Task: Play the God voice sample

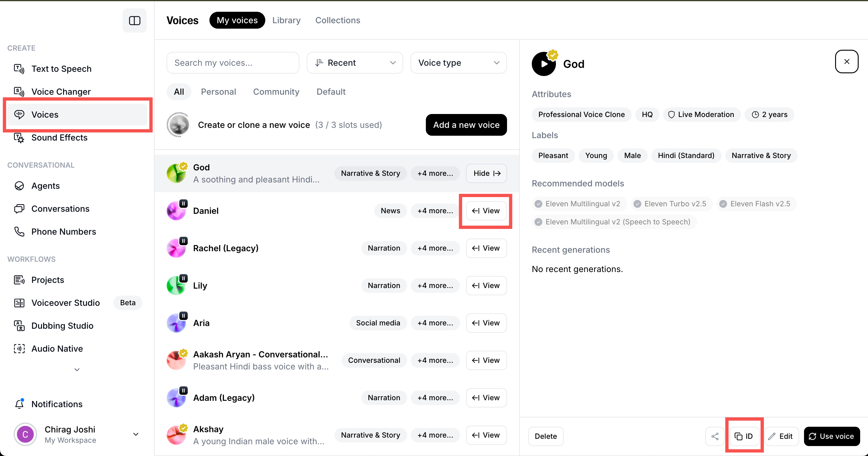Action: (543, 64)
